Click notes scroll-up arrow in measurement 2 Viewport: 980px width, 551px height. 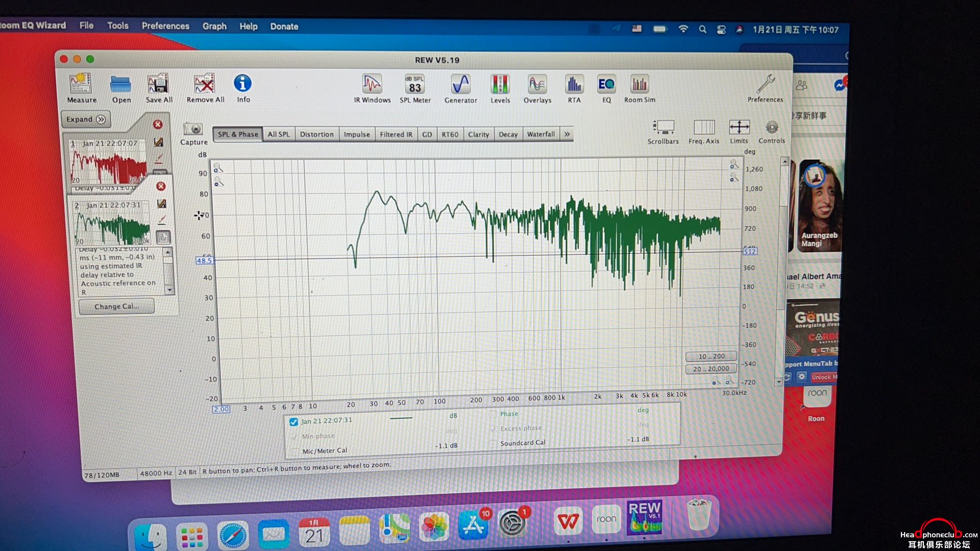pyautogui.click(x=168, y=253)
